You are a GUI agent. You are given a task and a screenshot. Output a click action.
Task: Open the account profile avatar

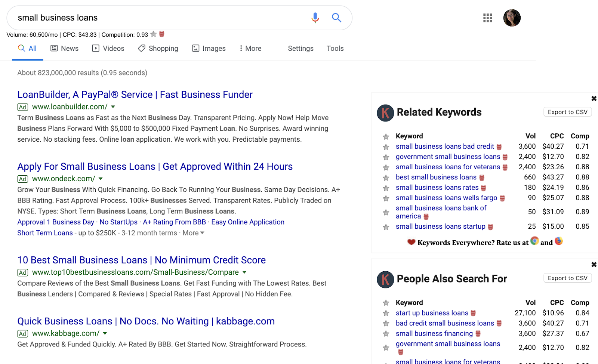(512, 18)
